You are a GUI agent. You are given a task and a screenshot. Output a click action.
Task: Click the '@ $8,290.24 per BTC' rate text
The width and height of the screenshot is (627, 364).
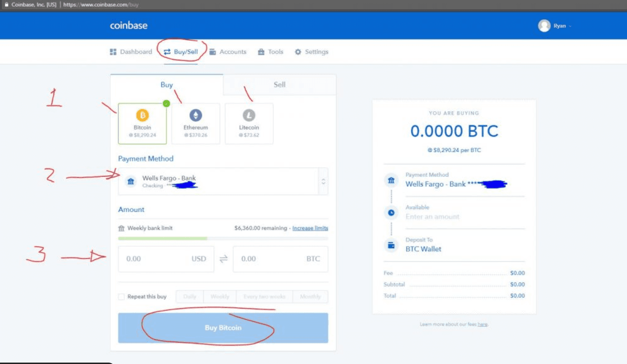(454, 150)
